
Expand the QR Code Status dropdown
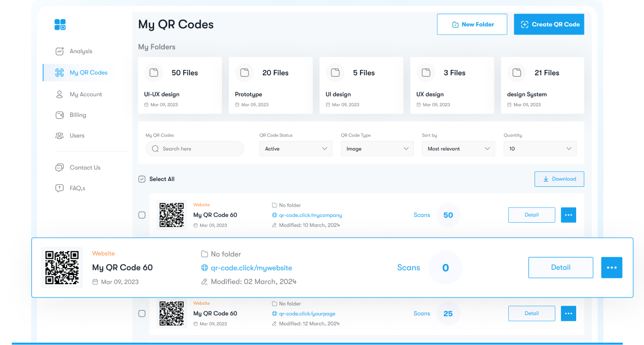click(x=296, y=149)
